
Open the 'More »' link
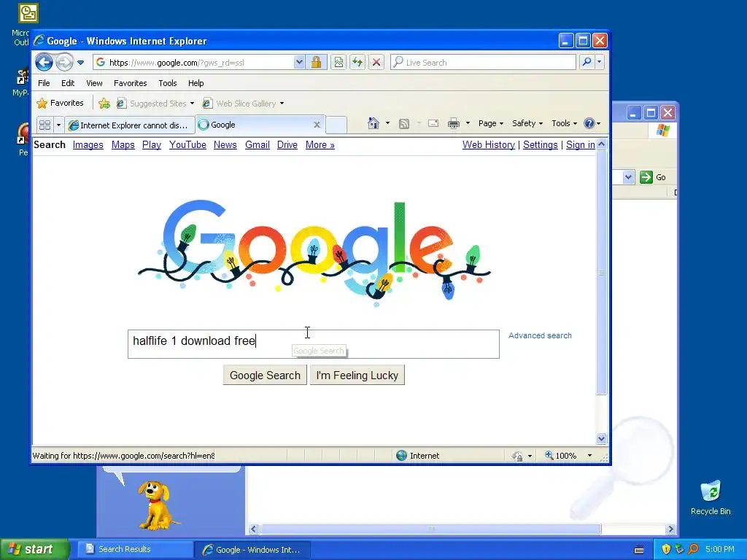[x=320, y=145]
